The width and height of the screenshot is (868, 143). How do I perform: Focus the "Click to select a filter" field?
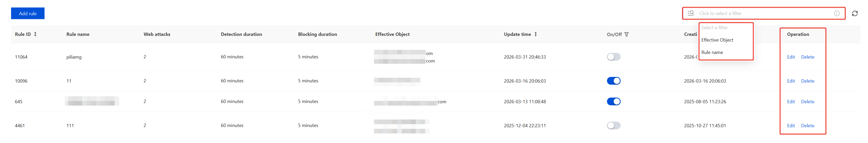coord(761,13)
